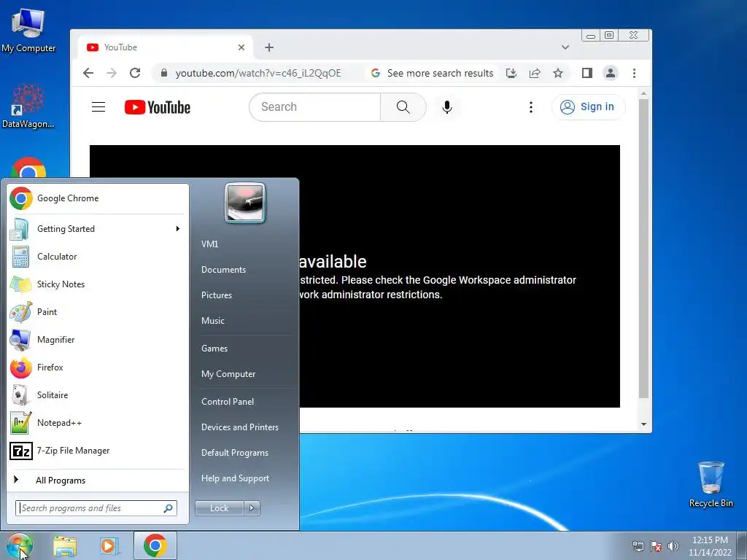Open Control Panel
Viewport: 747px width, 560px height.
(228, 402)
